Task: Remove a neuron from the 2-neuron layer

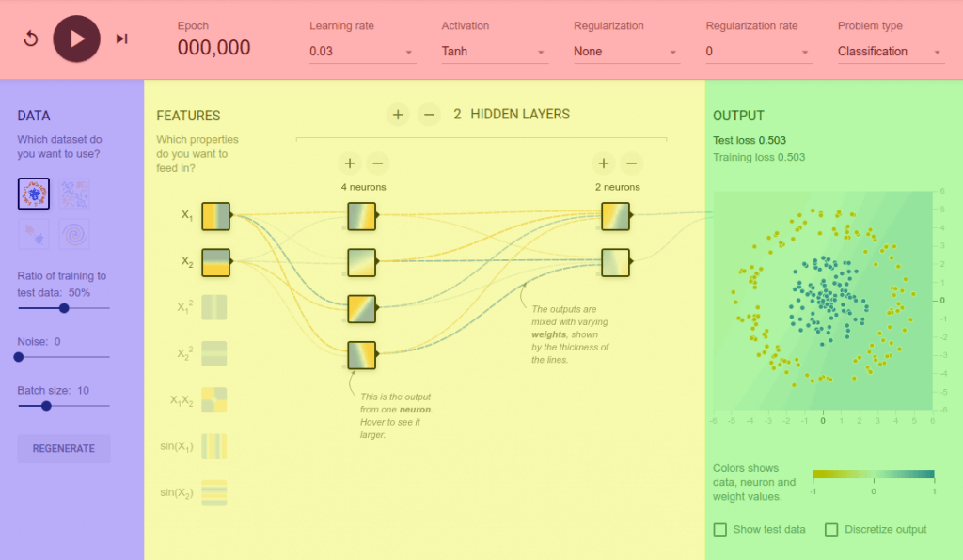Action: coord(631,163)
